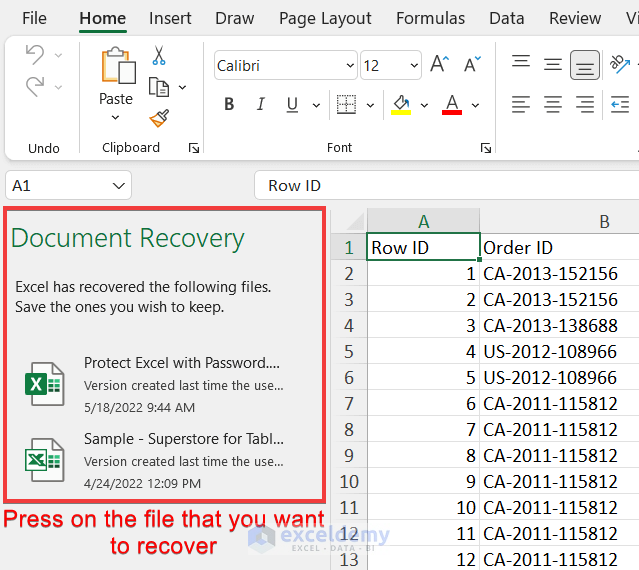639x570 pixels.
Task: Toggle the middle align button
Action: (x=585, y=65)
